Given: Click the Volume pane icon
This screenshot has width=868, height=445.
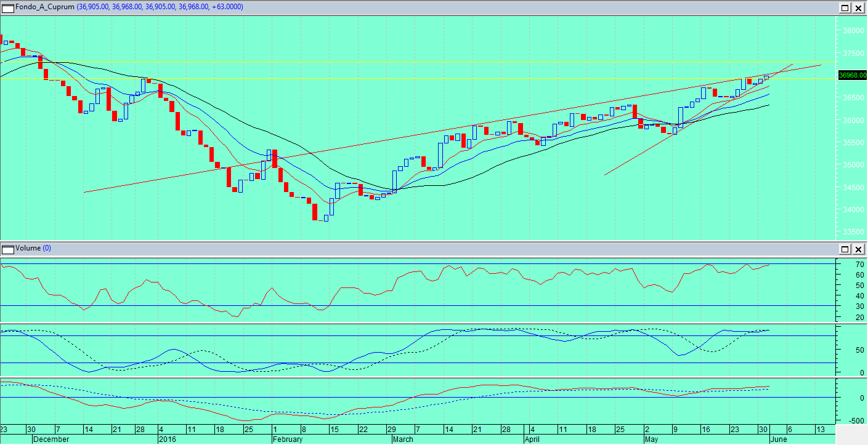Looking at the screenshot, I should click(x=7, y=249).
